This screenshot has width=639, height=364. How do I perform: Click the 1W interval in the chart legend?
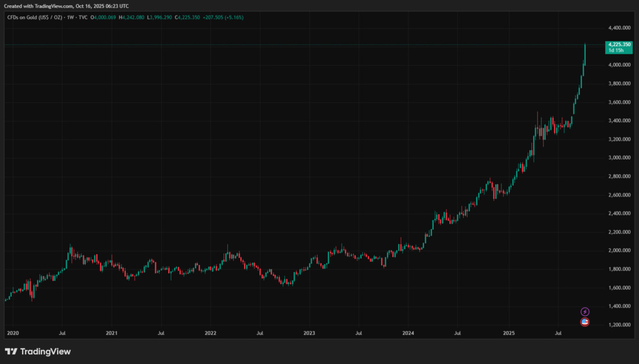[71, 18]
